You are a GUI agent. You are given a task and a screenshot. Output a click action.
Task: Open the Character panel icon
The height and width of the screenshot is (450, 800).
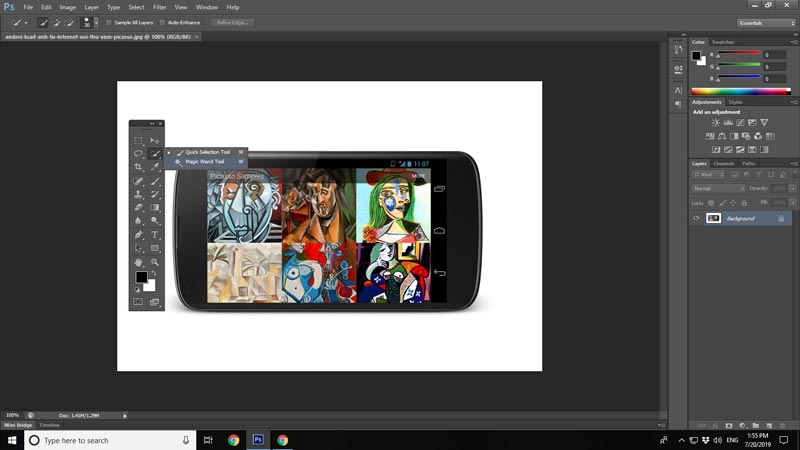click(x=678, y=90)
